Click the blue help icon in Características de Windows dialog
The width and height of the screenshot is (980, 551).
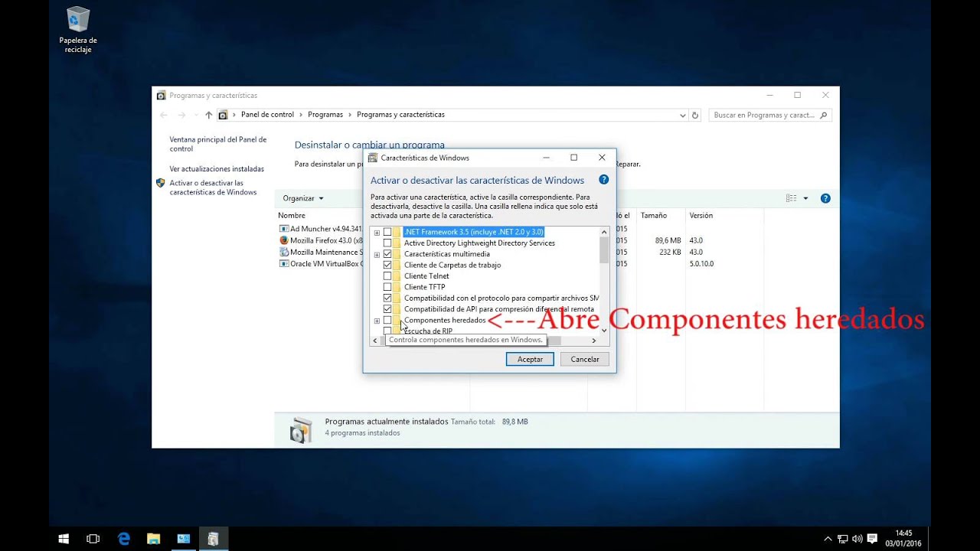603,180
